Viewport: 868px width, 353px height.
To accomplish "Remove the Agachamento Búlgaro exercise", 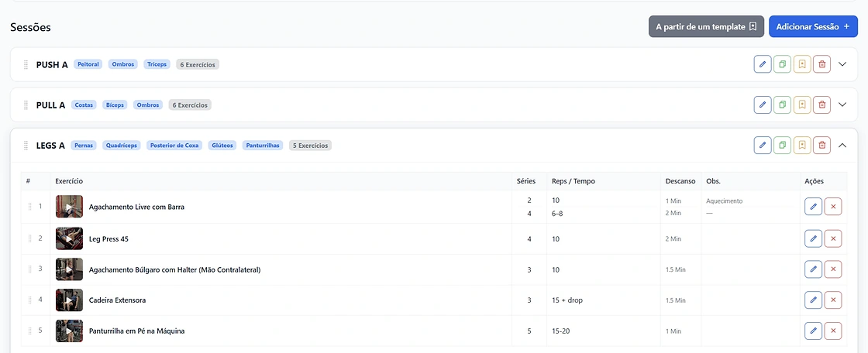I will [x=833, y=269].
